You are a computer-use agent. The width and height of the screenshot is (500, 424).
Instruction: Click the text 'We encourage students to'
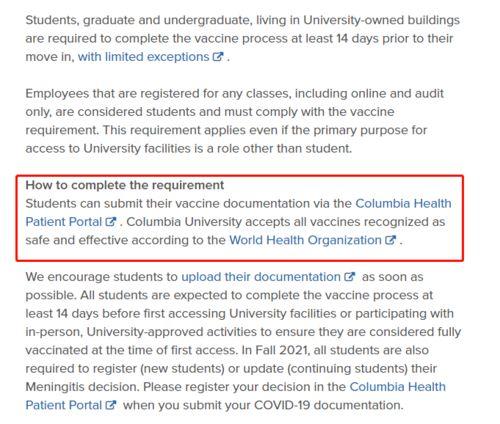point(102,277)
